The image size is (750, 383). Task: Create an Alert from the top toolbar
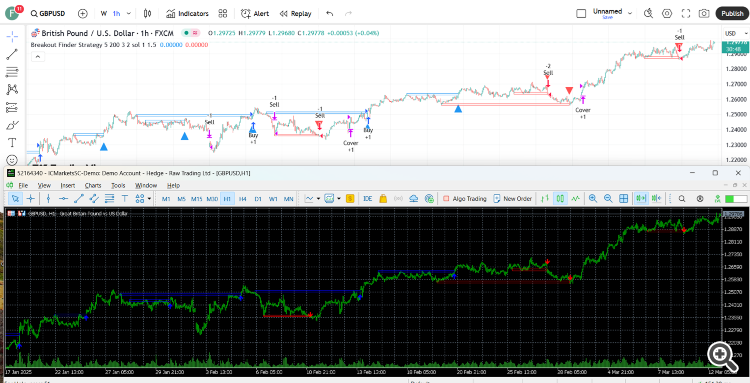click(x=254, y=13)
